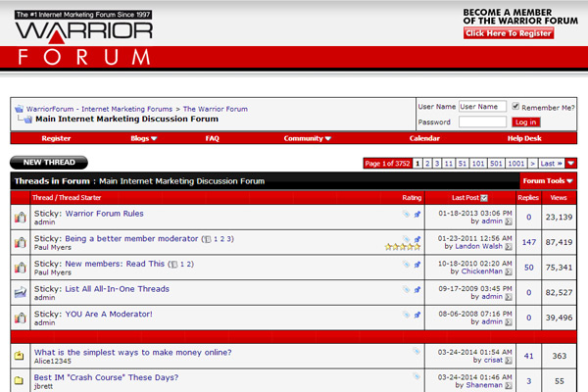This screenshot has width=588, height=392.
Task: Click the five-star rating on moderator thread
Action: pyautogui.click(x=403, y=247)
